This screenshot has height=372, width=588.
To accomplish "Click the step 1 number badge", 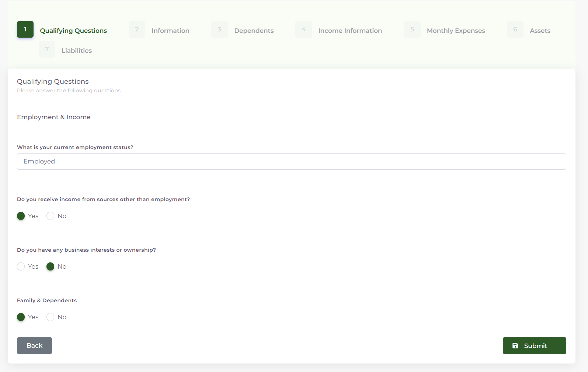I will click(x=25, y=30).
